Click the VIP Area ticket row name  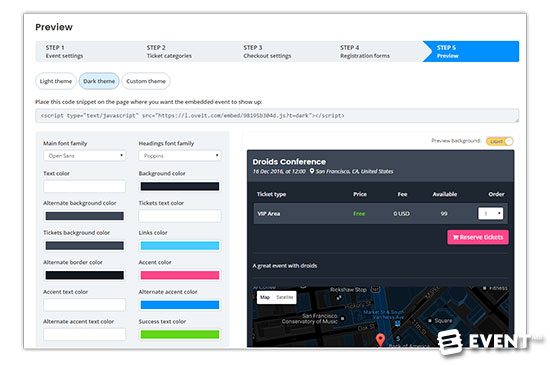pos(269,214)
